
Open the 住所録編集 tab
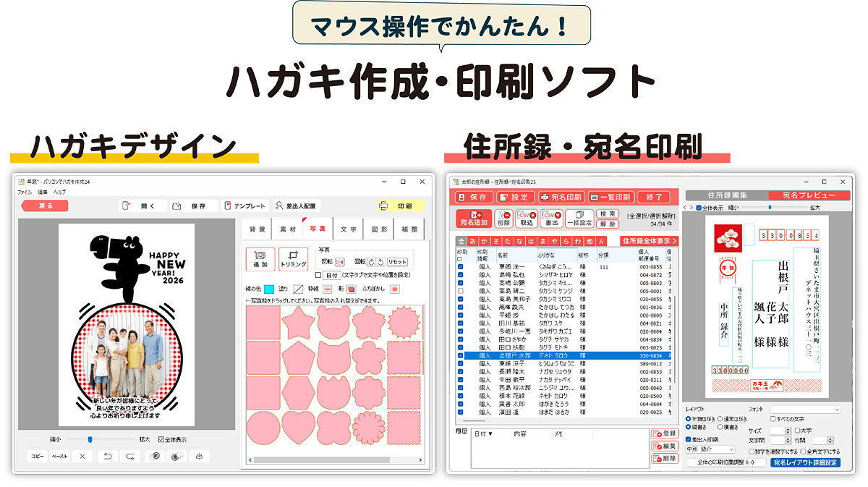tap(726, 195)
